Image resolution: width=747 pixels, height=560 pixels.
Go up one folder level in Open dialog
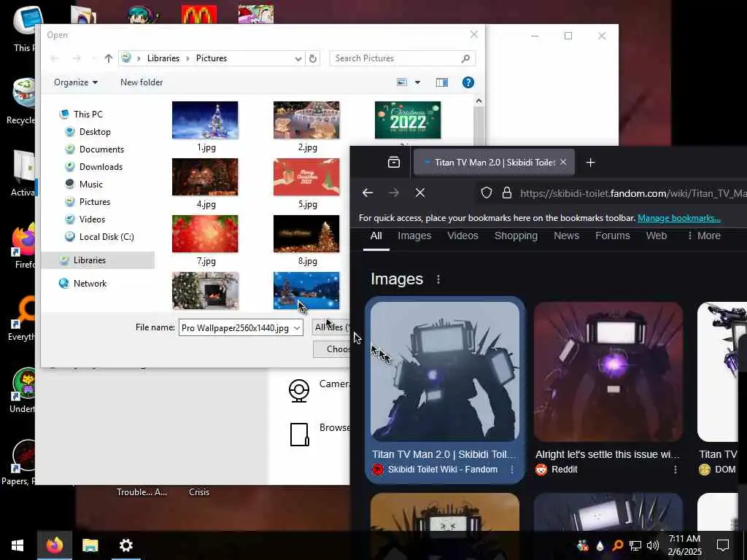[109, 58]
